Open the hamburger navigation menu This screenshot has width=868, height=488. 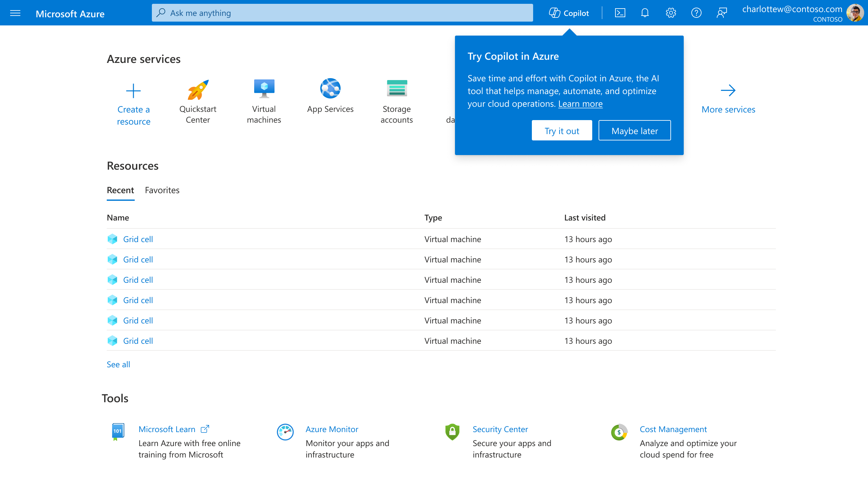click(x=15, y=13)
